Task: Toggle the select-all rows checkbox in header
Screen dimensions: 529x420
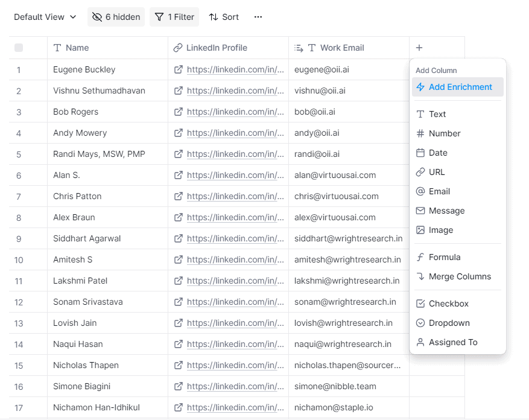Action: 19,48
